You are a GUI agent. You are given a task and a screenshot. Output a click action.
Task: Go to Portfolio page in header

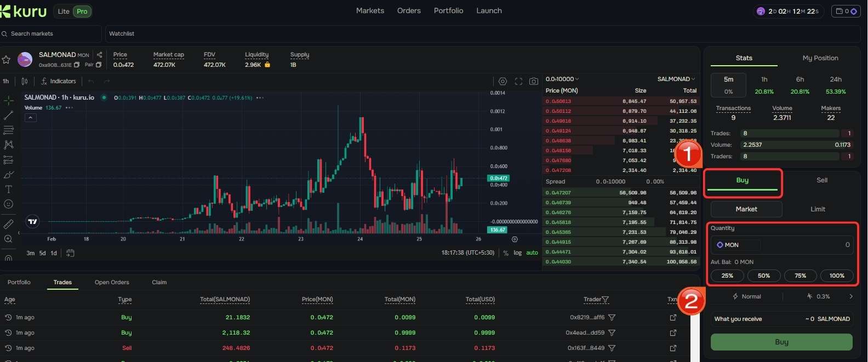[x=448, y=10]
